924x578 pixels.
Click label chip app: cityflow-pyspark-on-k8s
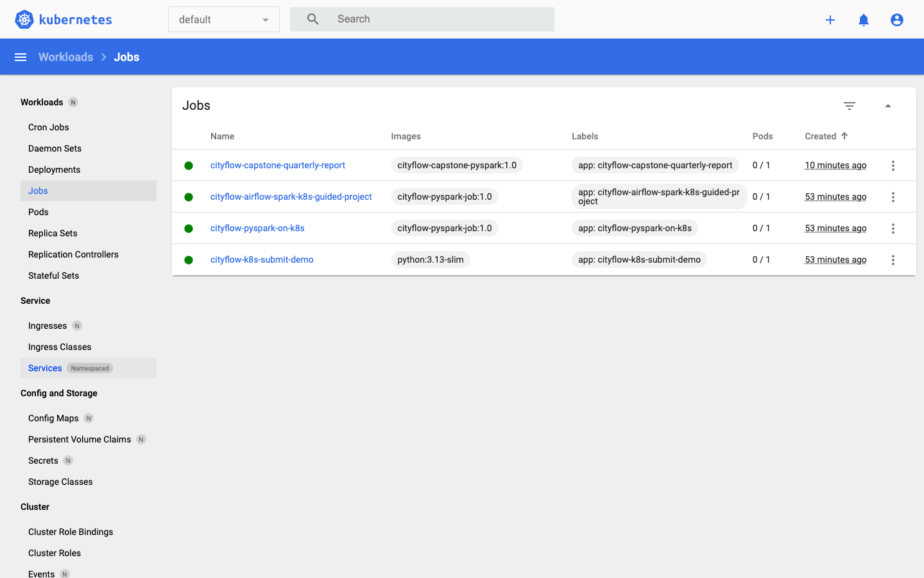click(635, 228)
